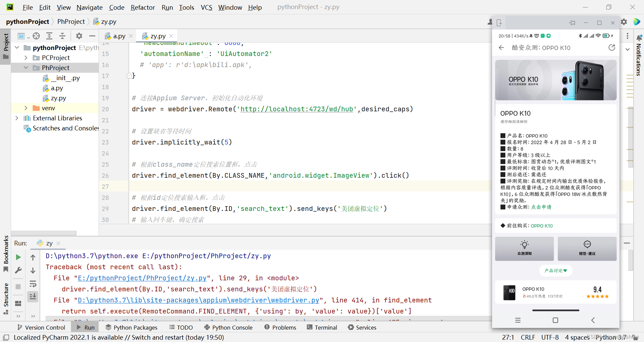Open the File menu
644x342 pixels.
[28, 7]
